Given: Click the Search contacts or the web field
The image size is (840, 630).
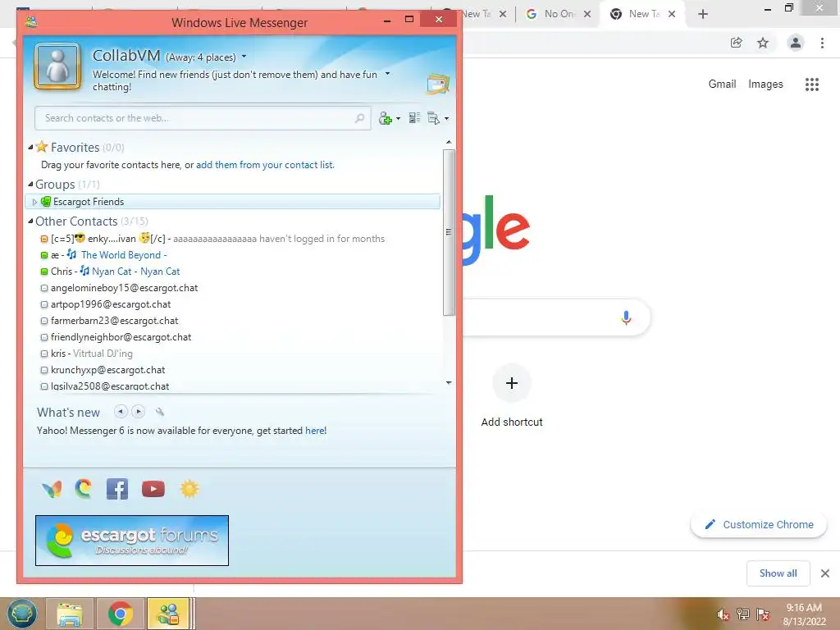Looking at the screenshot, I should [x=203, y=118].
